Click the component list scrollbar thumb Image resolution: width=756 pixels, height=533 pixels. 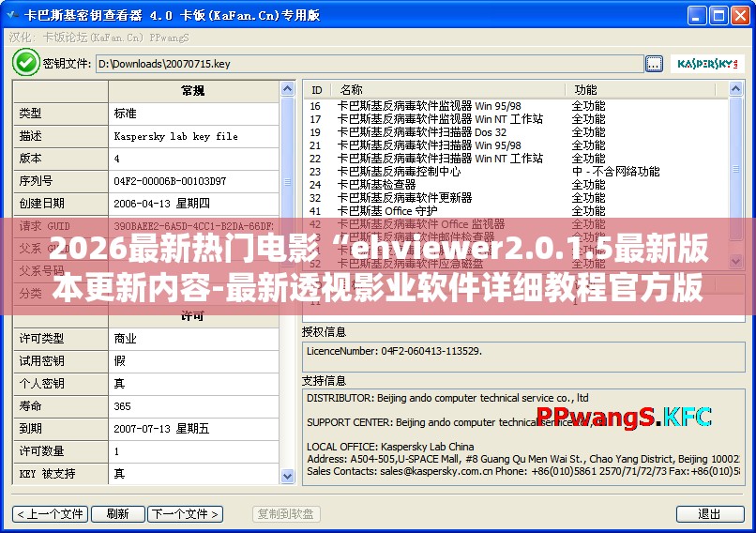(x=735, y=168)
